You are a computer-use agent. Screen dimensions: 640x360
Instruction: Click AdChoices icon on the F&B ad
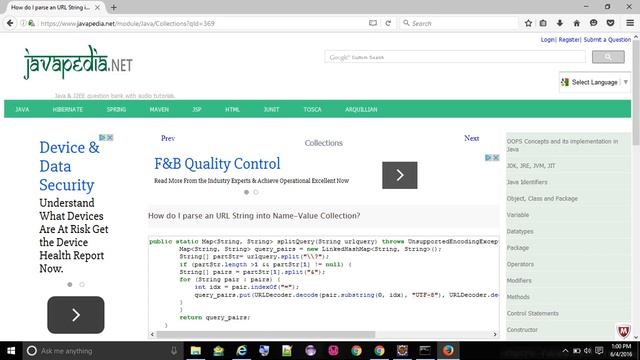[488, 158]
